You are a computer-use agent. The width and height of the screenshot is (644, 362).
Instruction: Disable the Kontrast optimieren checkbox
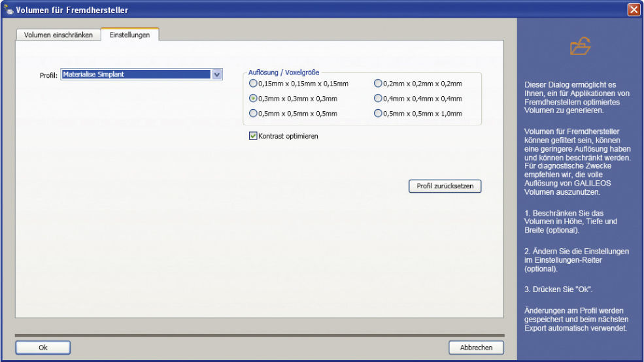point(253,136)
